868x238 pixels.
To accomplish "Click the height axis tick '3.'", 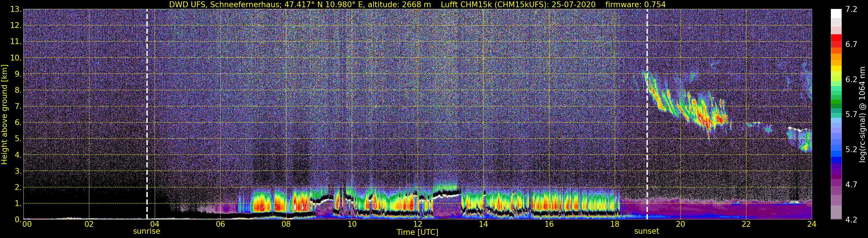I will (x=18, y=171).
